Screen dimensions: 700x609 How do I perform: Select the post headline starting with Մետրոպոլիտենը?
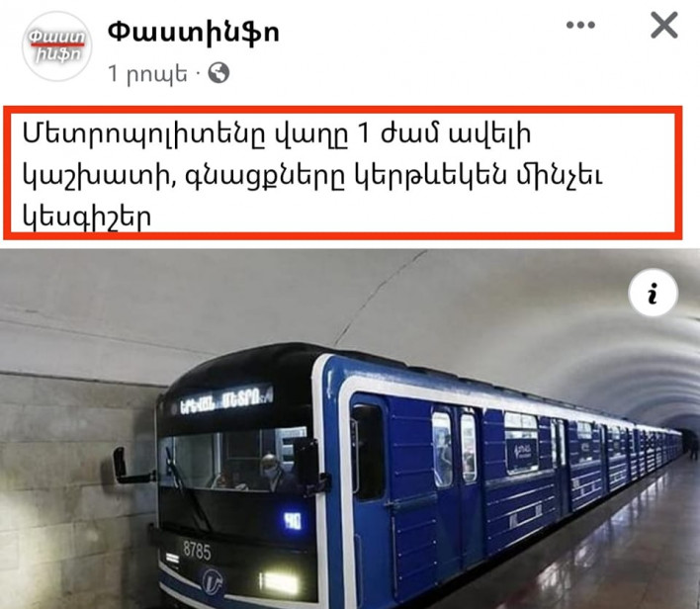point(312,175)
